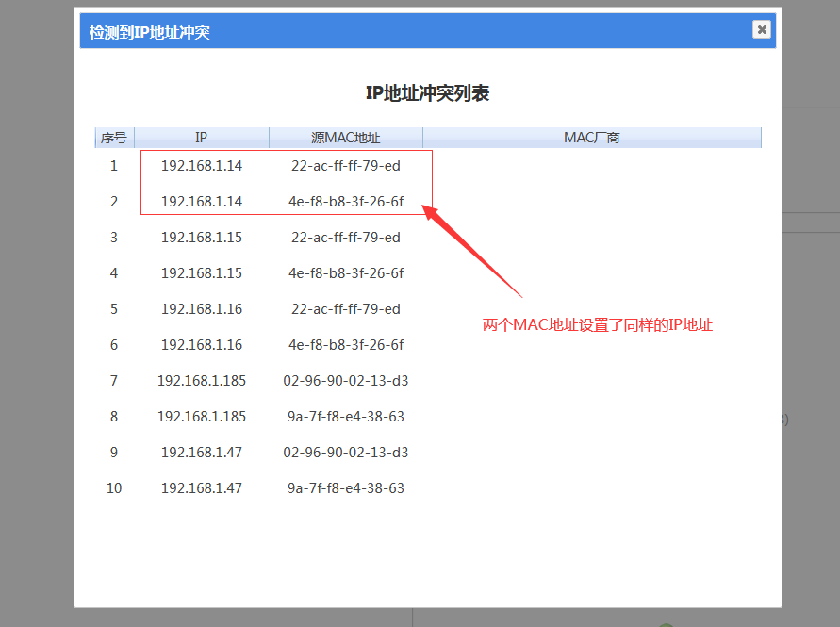This screenshot has height=627, width=840.
Task: Click MAC 22-ac-ff-ff-79-ed in row 1
Action: pos(345,166)
